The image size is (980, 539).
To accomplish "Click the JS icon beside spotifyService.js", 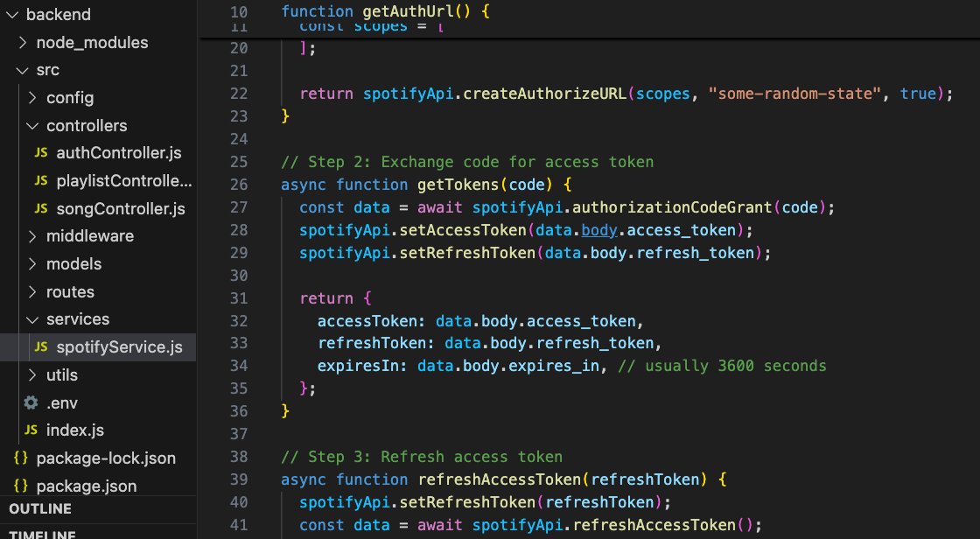I will tap(41, 346).
